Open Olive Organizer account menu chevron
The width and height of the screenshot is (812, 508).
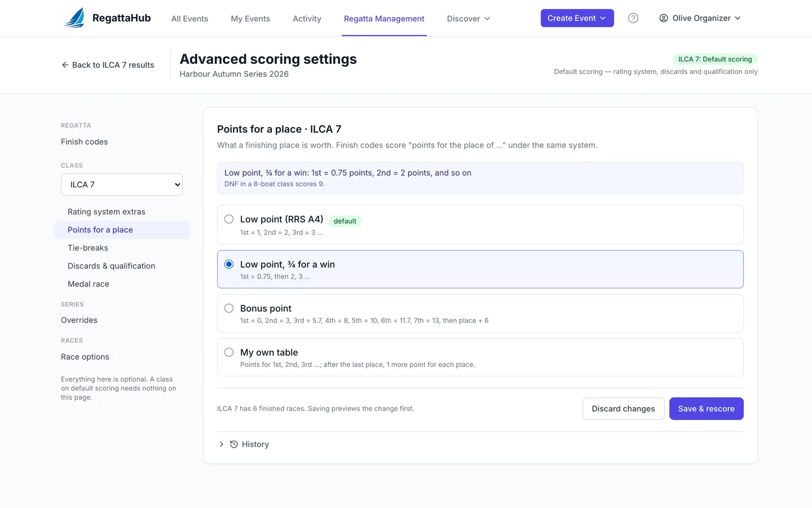[x=738, y=18]
